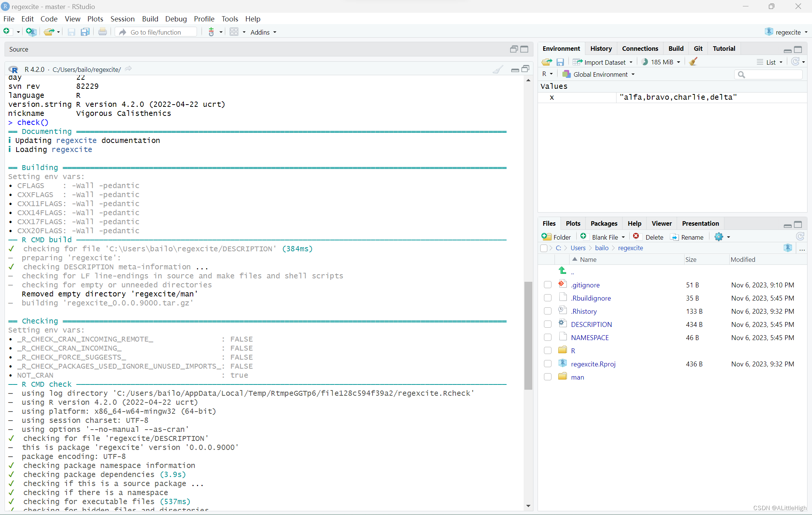Check the .Rhistory file checkbox

pos(548,311)
